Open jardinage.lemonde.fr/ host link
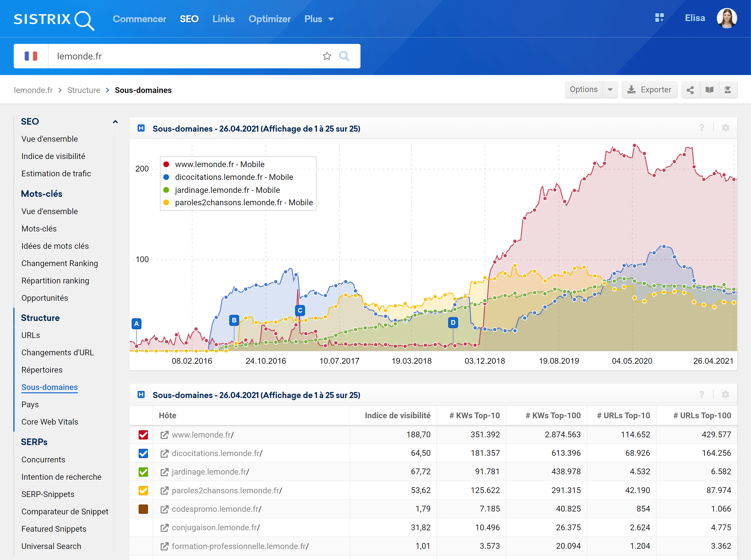Screen dimensions: 751x560 click(210, 472)
